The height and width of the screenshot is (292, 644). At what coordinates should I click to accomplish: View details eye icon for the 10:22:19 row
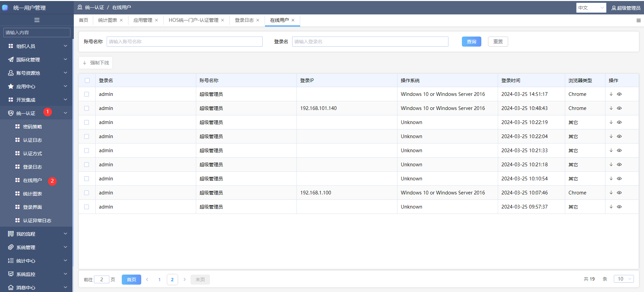pos(619,122)
